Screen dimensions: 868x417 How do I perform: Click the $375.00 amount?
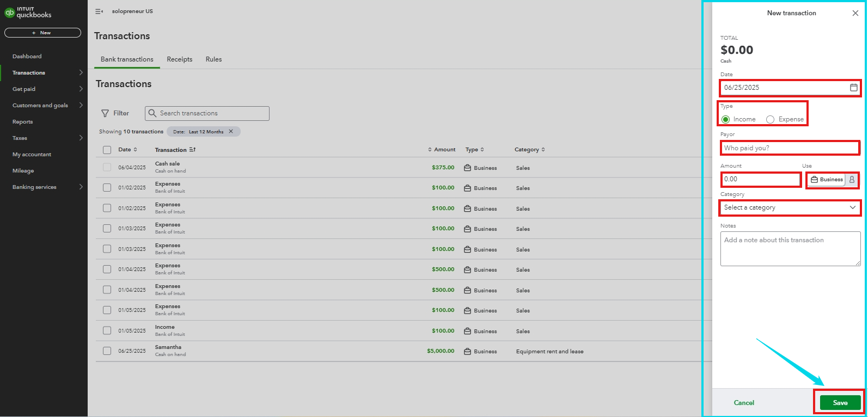pos(443,168)
